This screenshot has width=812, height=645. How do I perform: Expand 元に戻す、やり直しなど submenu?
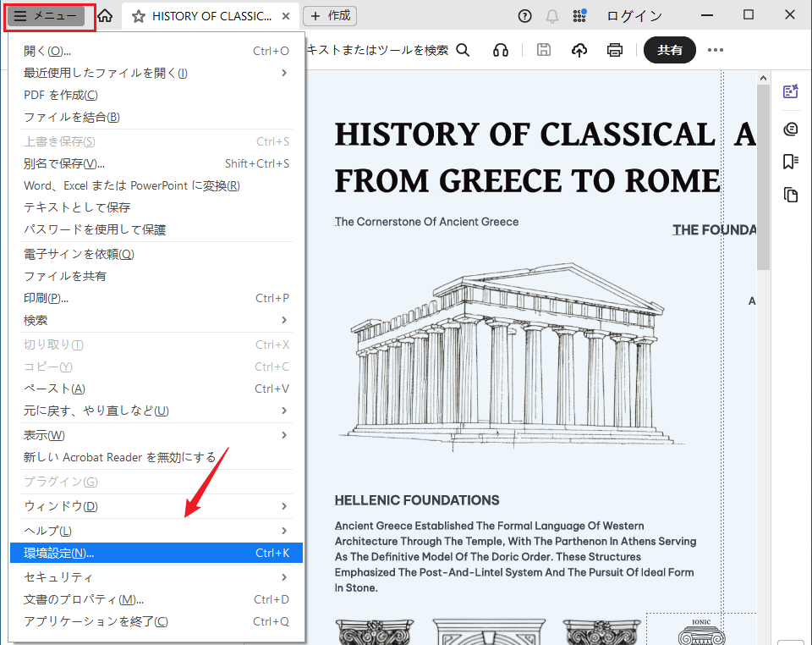[156, 411]
